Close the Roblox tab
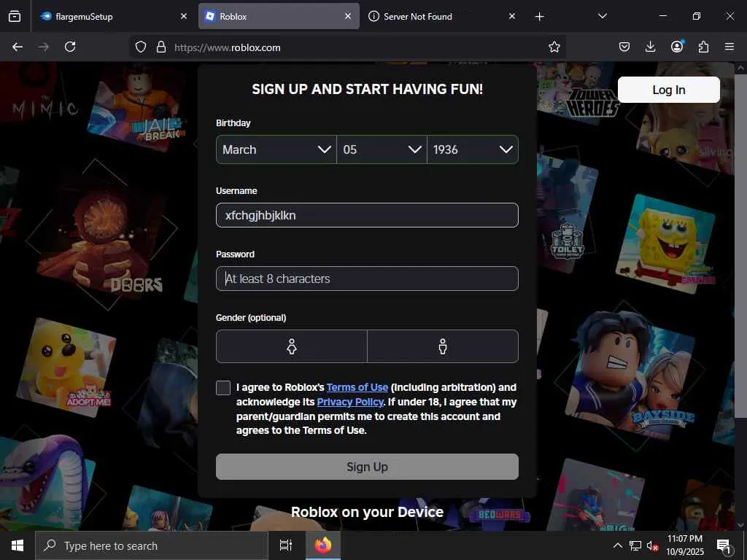The width and height of the screenshot is (747, 560). [348, 16]
